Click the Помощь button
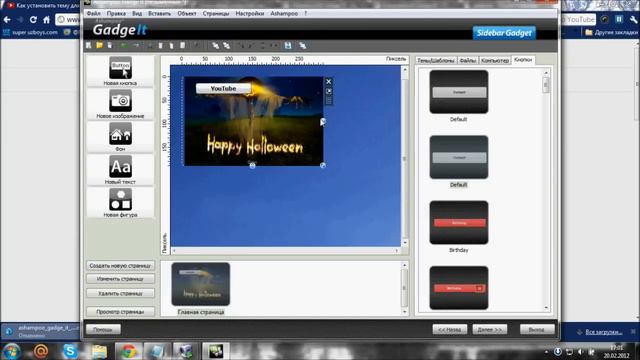Screen dimensions: 640x360 [x=103, y=329]
